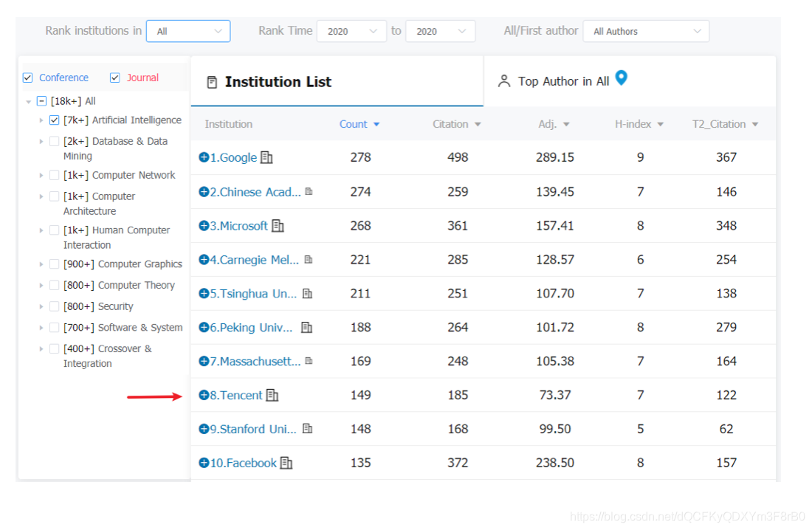Screen dimensions: 812x530
Task: Sort by Adj. column
Action: (x=554, y=124)
